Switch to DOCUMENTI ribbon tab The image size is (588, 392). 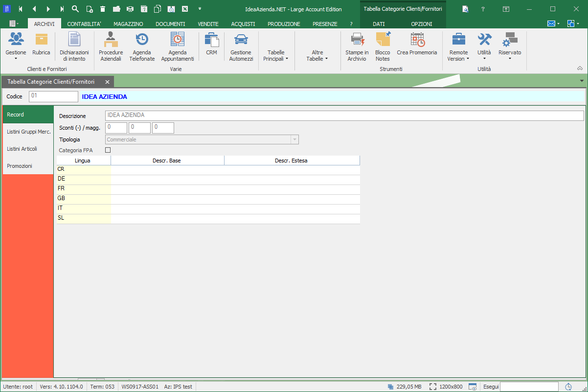[170, 23]
